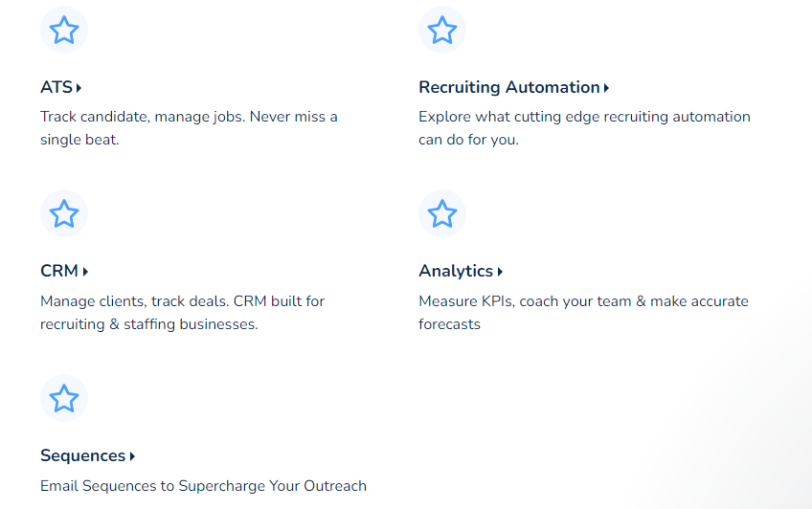The image size is (812, 509).
Task: Open the Sequences heading link
Action: pyautogui.click(x=83, y=455)
